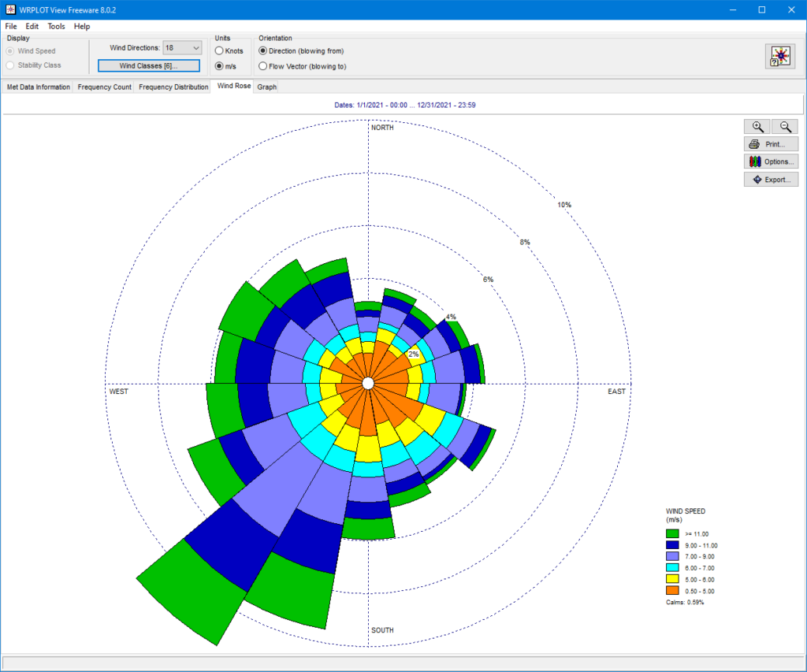This screenshot has width=807, height=672.
Task: Click the green >= 11.00 legend swatch
Action: click(672, 534)
